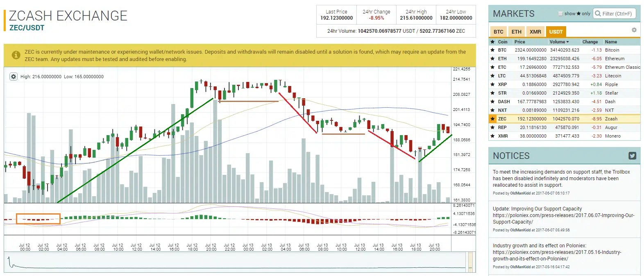Open the Twitter icon in Notices header
This screenshot has width=644, height=276.
(633, 156)
